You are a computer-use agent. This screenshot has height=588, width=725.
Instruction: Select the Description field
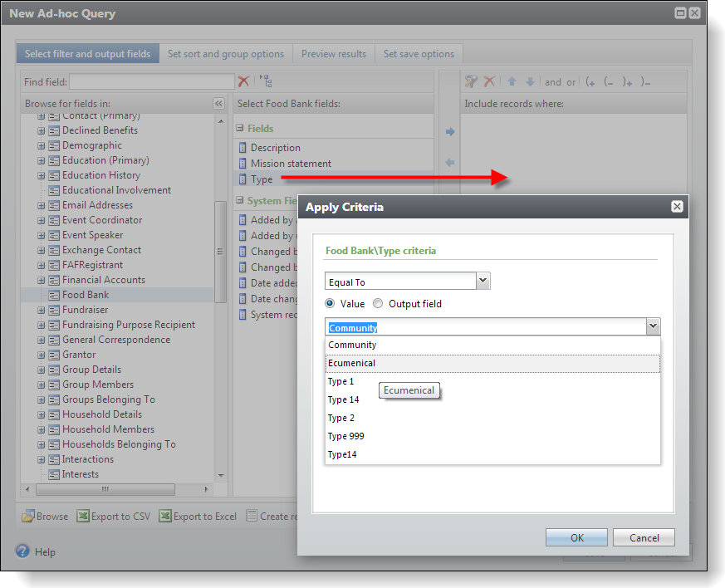tap(276, 148)
